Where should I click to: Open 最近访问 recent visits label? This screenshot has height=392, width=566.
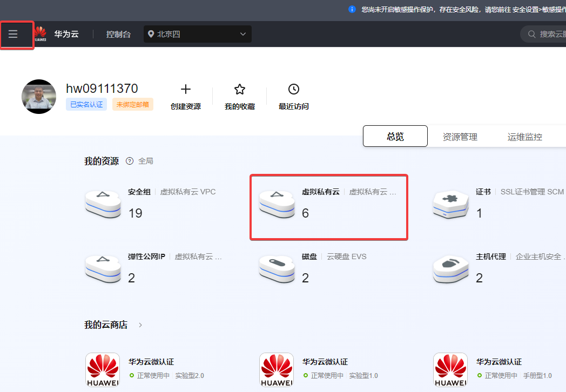(294, 106)
